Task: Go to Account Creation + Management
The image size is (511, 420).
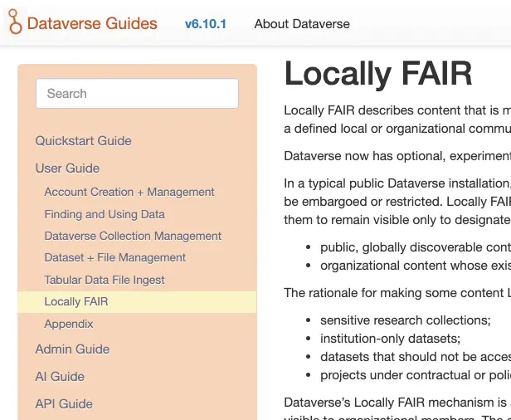Action: tap(129, 192)
